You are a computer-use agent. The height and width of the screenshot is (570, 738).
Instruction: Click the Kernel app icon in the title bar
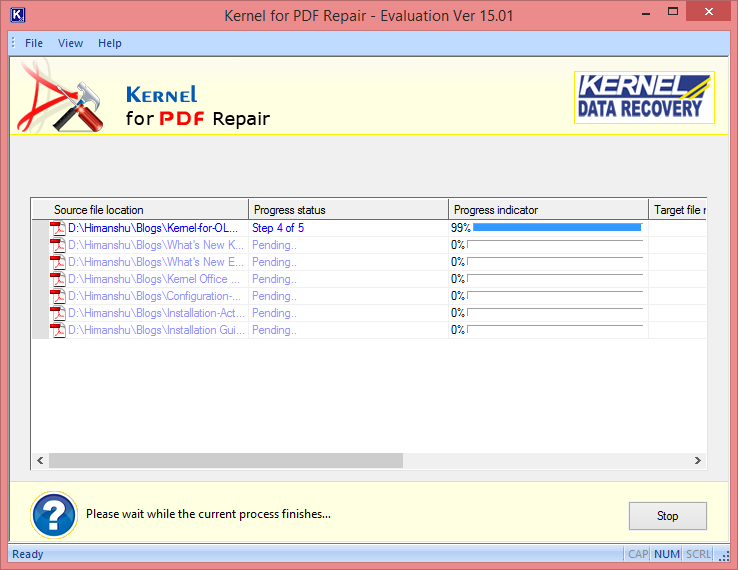(17, 15)
